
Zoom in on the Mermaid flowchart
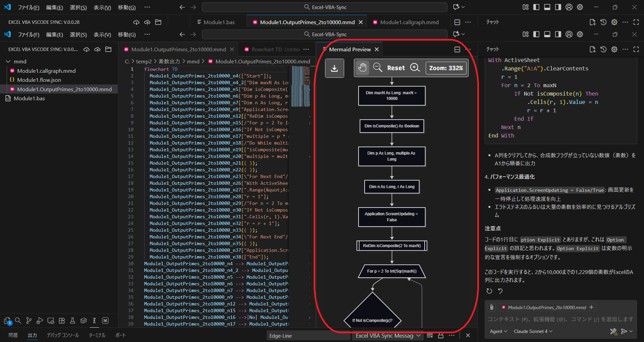(x=415, y=68)
